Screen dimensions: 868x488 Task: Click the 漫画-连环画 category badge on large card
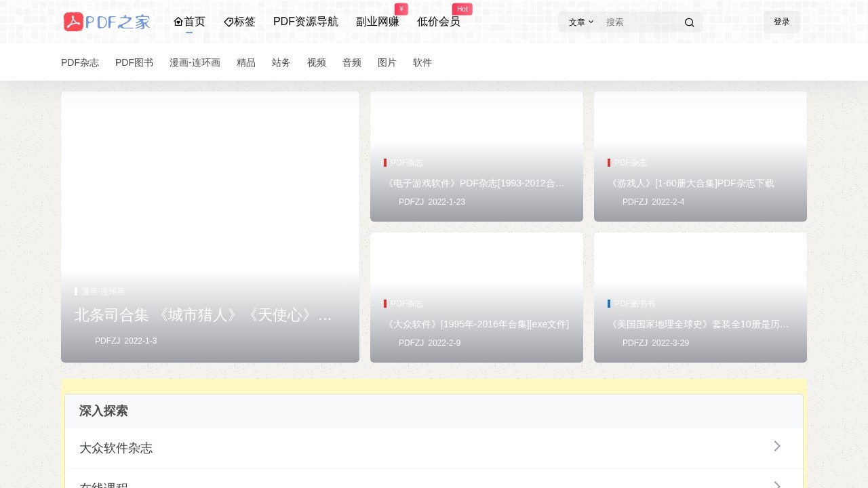pos(102,291)
